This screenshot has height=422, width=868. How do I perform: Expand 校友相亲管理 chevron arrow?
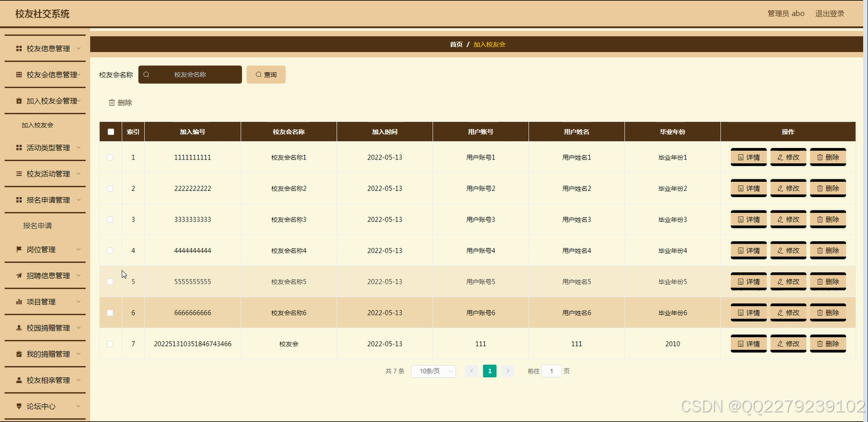point(79,380)
